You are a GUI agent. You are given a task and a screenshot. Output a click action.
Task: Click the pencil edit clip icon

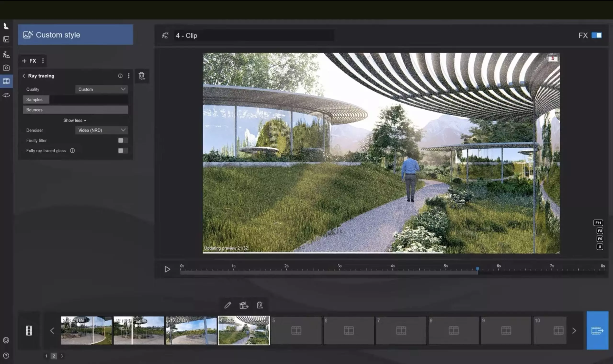tap(228, 305)
